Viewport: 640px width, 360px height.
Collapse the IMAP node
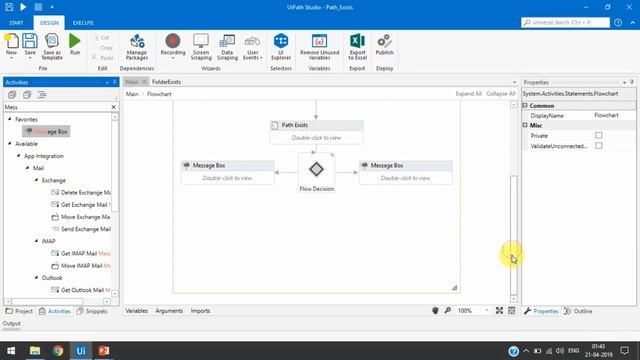(36, 241)
